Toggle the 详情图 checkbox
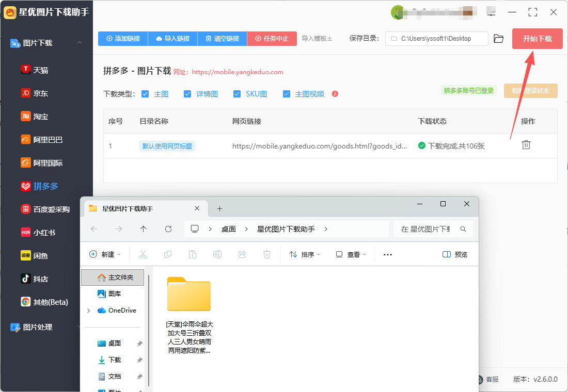This screenshot has width=568, height=392. click(187, 94)
